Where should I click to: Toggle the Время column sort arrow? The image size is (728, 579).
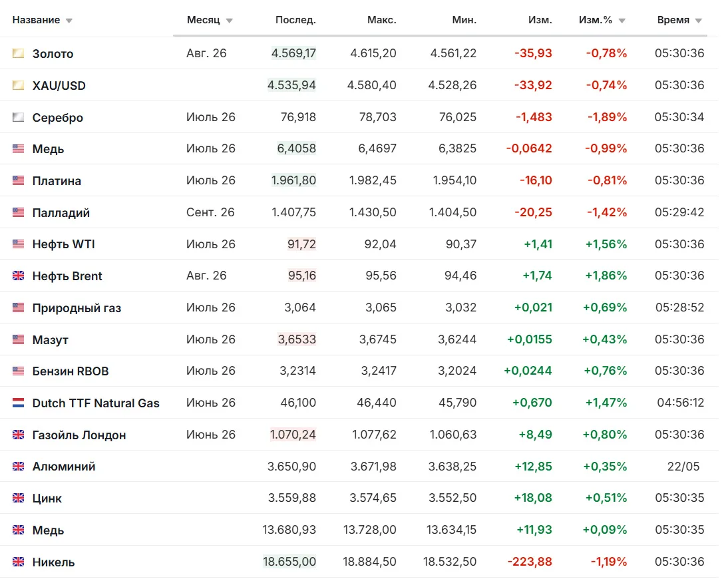point(699,21)
